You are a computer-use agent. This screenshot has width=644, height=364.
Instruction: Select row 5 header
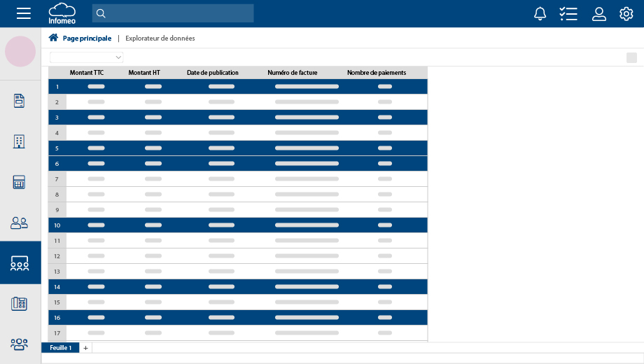pos(57,148)
